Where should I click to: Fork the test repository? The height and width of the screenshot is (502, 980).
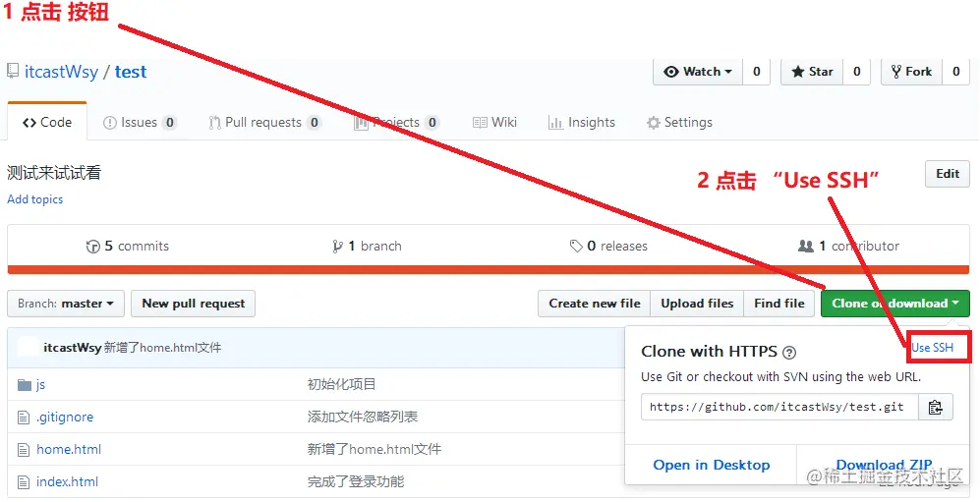click(911, 72)
